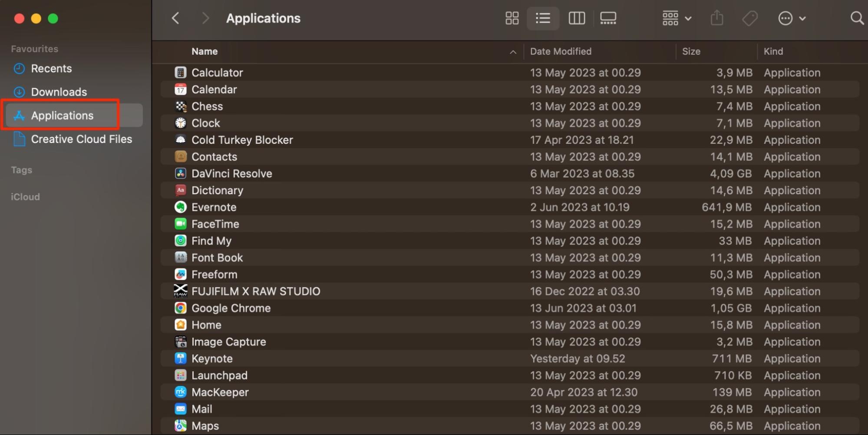
Task: Open the Group By dropdown
Action: point(677,18)
